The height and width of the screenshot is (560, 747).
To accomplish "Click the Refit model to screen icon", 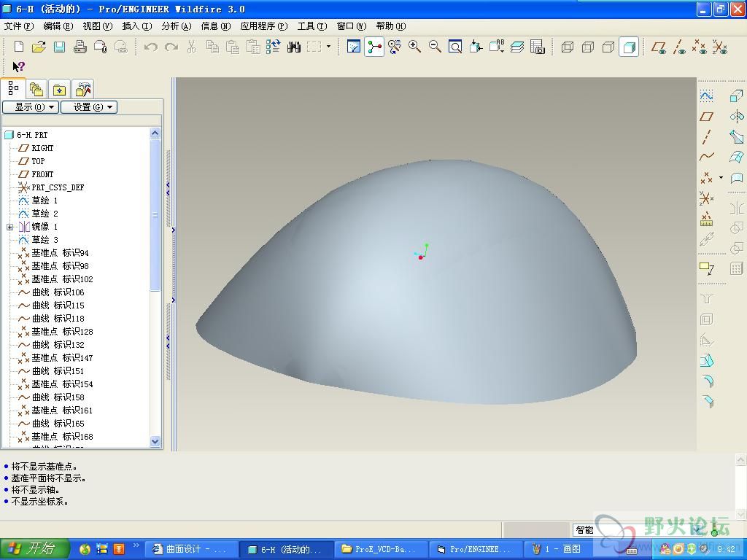I will coord(455,47).
